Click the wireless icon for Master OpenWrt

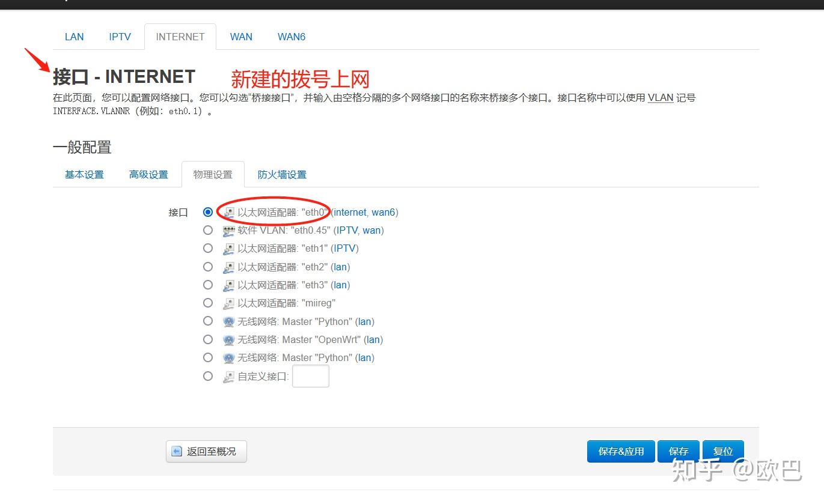(228, 339)
